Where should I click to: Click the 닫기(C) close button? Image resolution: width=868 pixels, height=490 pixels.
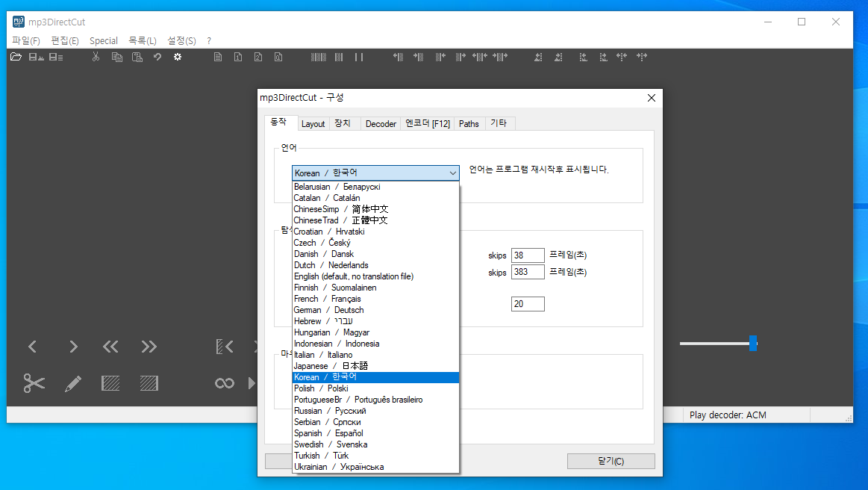click(611, 461)
